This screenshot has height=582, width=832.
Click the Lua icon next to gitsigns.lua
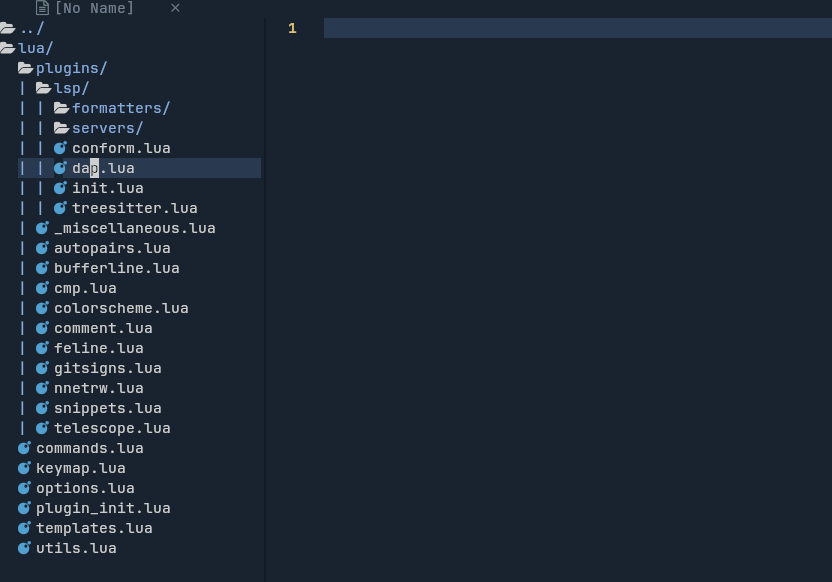(x=42, y=368)
